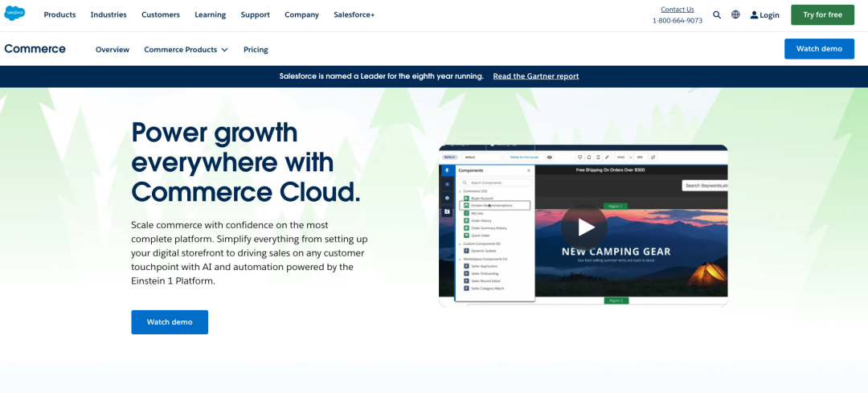
Task: Click the Salesforce cloud logo
Action: point(14,13)
